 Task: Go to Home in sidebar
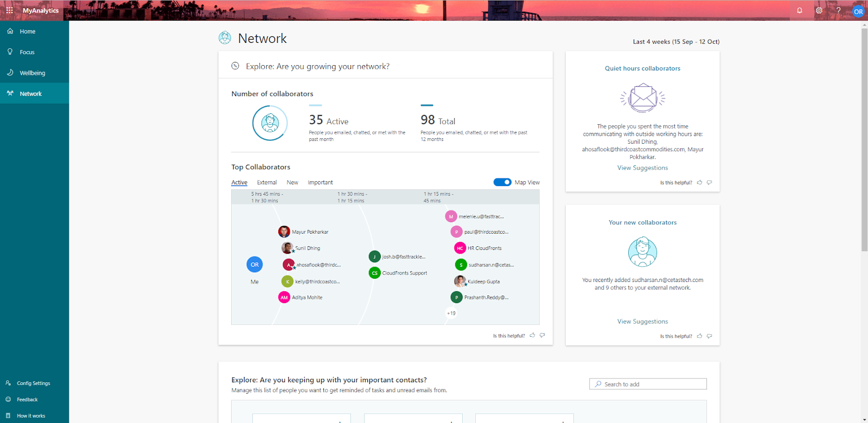point(34,31)
